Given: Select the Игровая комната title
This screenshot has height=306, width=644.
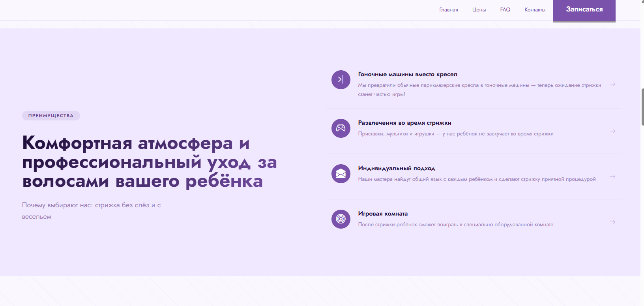Looking at the screenshot, I should [x=383, y=214].
